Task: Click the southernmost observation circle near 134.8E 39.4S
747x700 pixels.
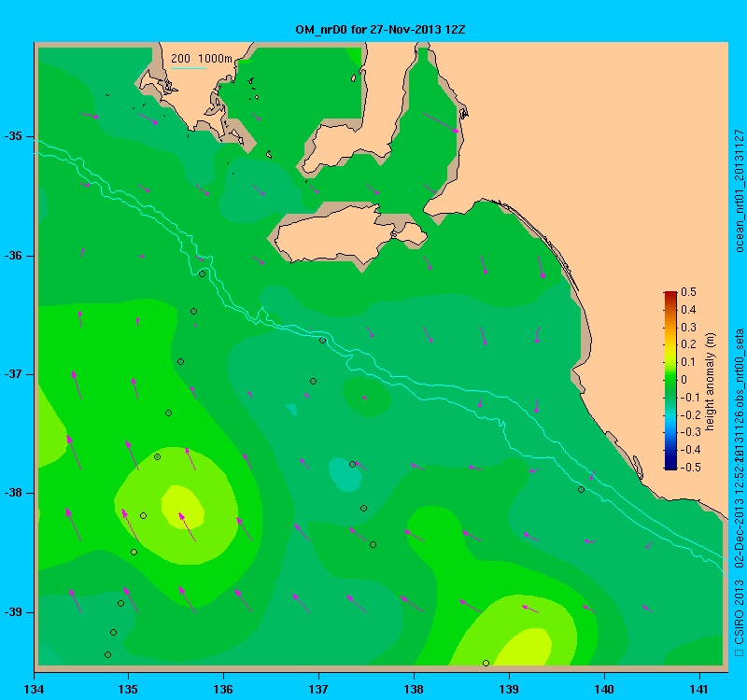Action: point(107,655)
